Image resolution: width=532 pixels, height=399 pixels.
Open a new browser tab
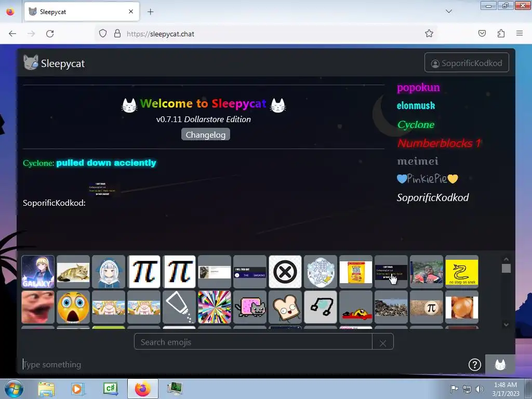tap(150, 11)
